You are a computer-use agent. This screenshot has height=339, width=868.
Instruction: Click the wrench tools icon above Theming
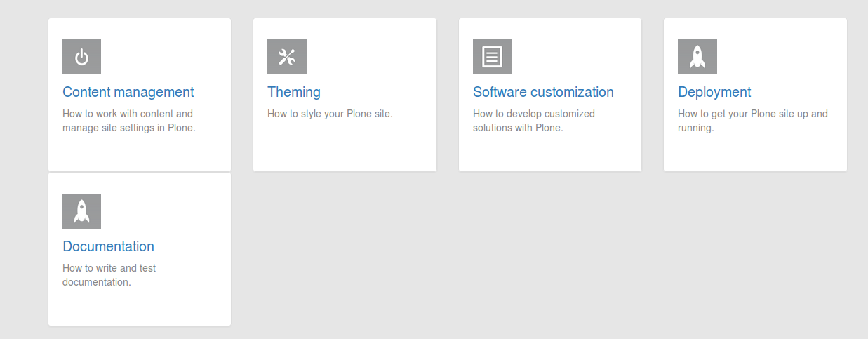(x=287, y=57)
